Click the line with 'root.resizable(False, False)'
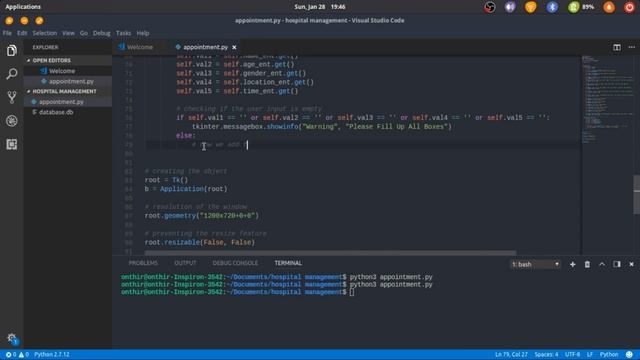 [200, 242]
